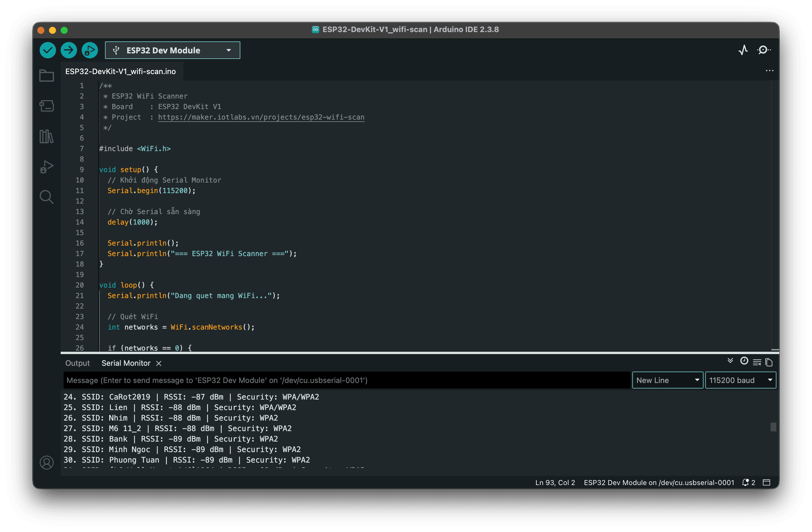This screenshot has height=532, width=812.
Task: Toggle autoscroll in Serial Monitor
Action: tap(730, 361)
